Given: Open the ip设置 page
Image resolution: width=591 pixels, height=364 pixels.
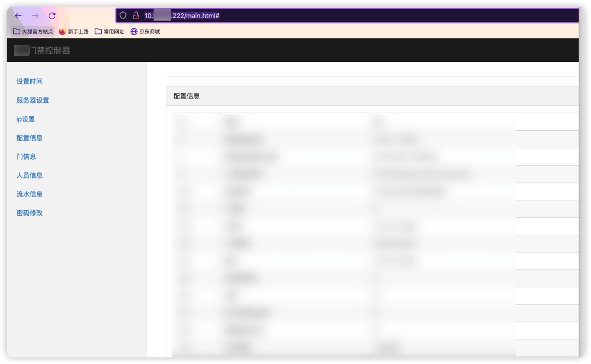Looking at the screenshot, I should pos(26,119).
